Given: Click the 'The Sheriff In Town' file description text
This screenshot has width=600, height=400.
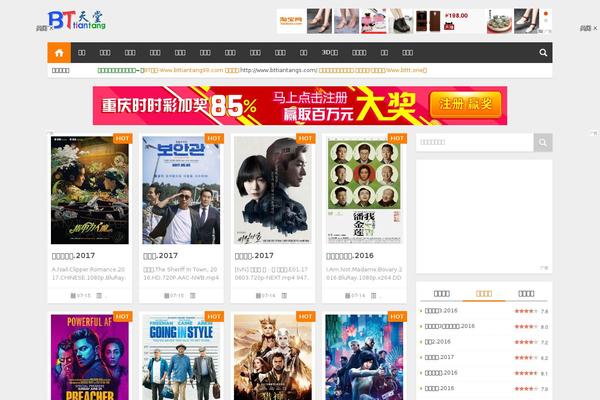Looking at the screenshot, I should pyautogui.click(x=181, y=273).
